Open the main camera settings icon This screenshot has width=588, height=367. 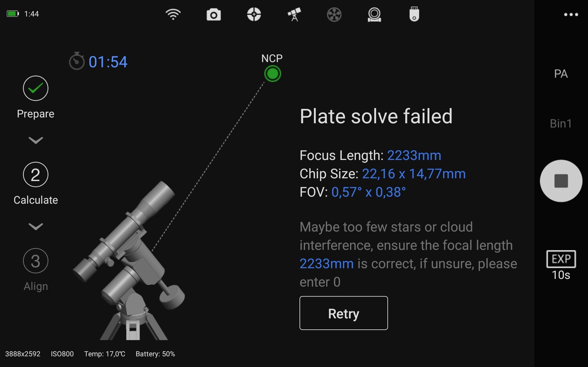(213, 14)
